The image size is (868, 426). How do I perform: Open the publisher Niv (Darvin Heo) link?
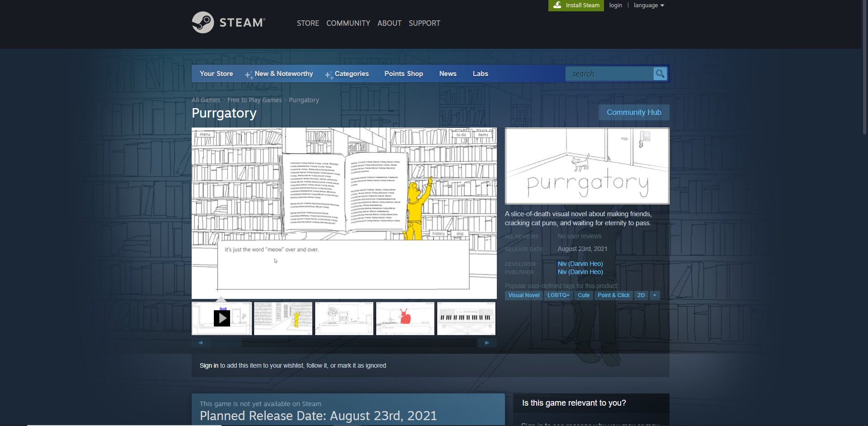point(580,272)
